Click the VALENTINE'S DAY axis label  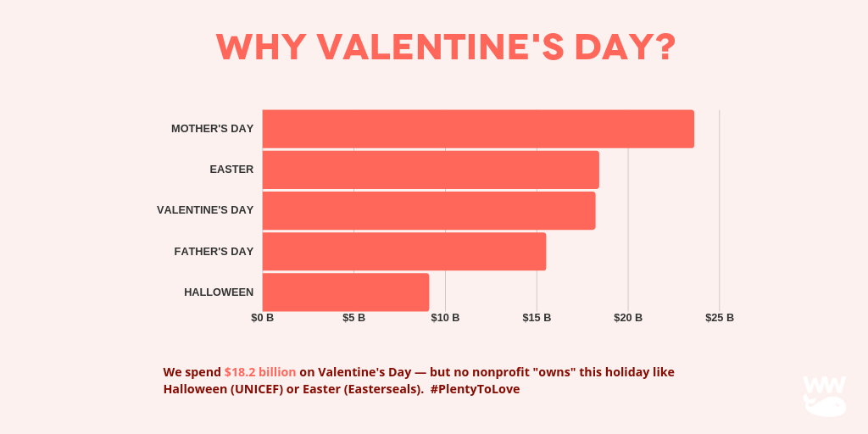click(205, 210)
